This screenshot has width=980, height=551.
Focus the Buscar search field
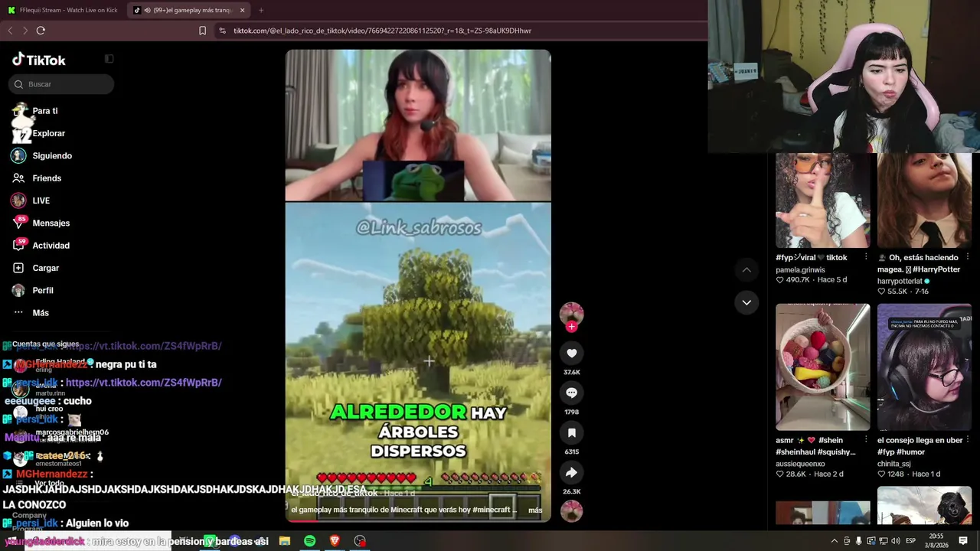click(61, 84)
